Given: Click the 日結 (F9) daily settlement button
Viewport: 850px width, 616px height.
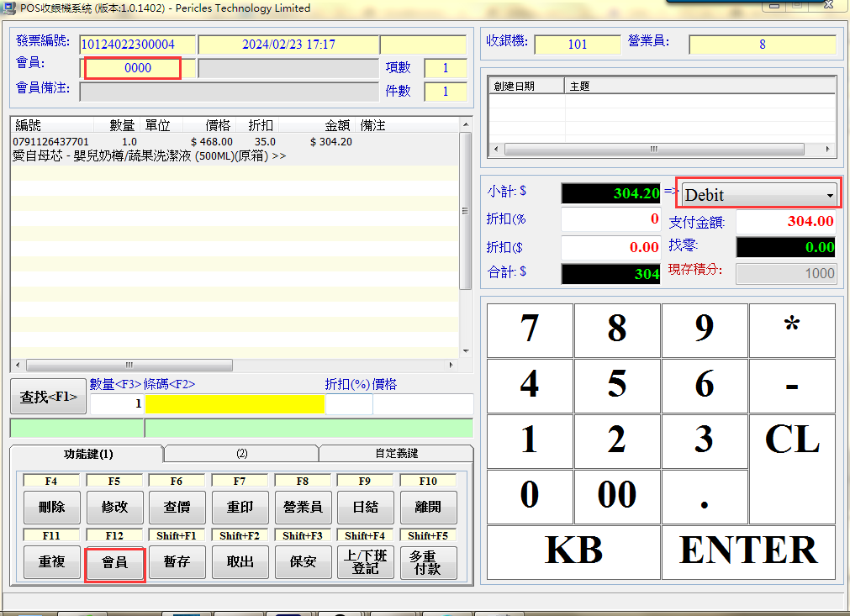Looking at the screenshot, I should point(366,507).
